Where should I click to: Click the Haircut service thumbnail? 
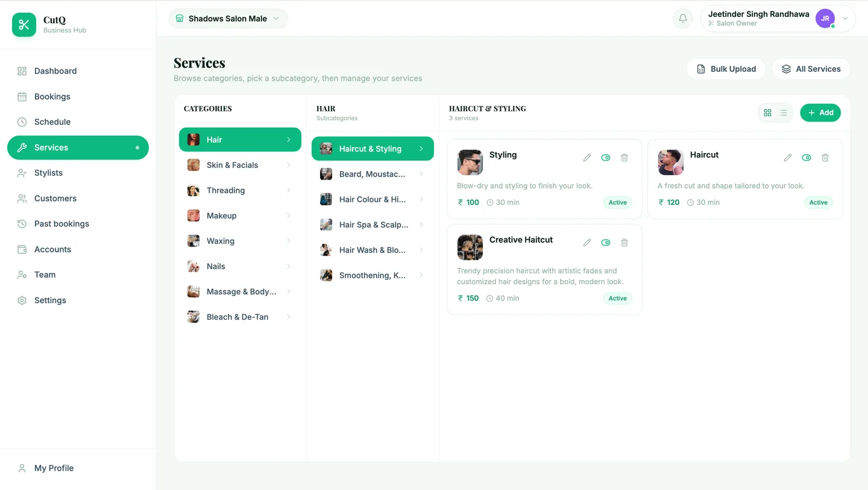(671, 163)
